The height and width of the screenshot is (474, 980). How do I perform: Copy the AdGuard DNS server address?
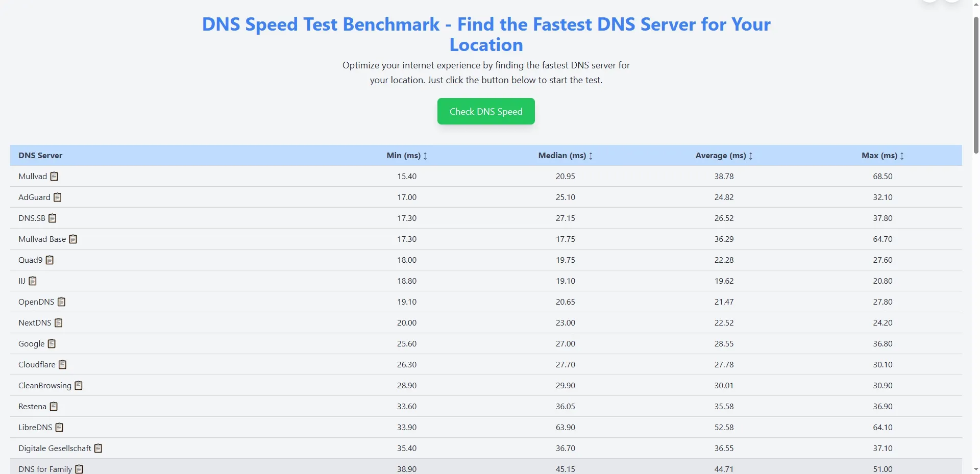57,197
